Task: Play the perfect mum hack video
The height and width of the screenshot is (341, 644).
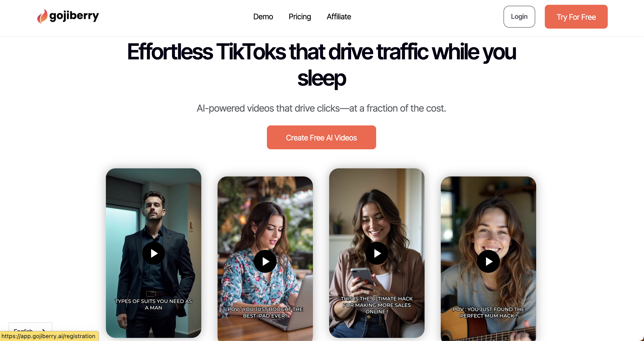Action: tap(488, 261)
